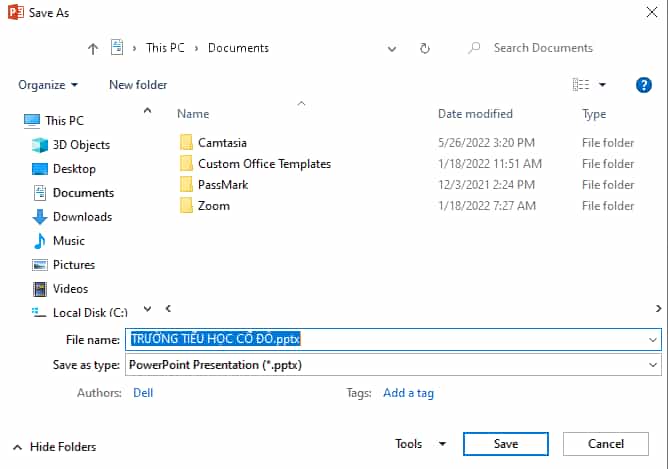Select the Videos filmstrip icon
This screenshot has height=469, width=668.
[x=40, y=289]
